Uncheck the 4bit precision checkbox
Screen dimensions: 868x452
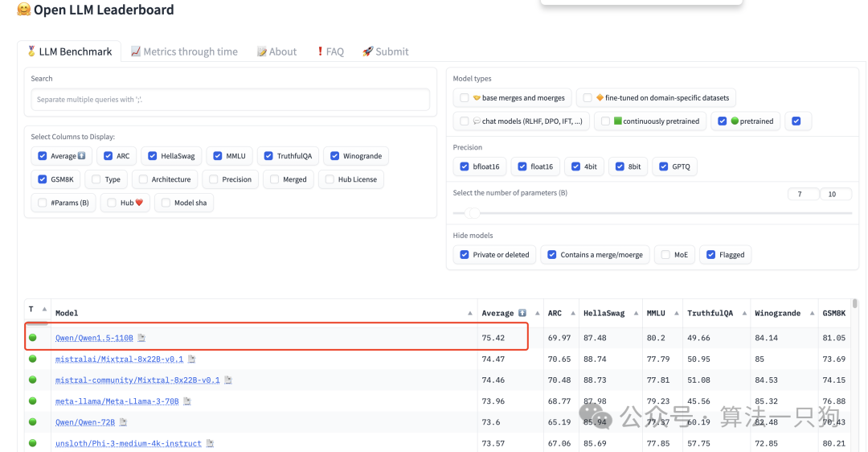click(x=575, y=166)
